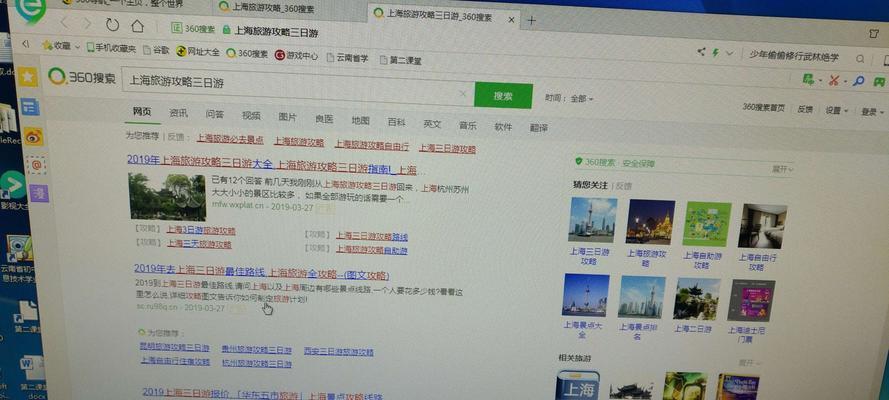This screenshot has width=889, height=400.
Task: Open the 谷歌 bookmark
Action: (156, 50)
